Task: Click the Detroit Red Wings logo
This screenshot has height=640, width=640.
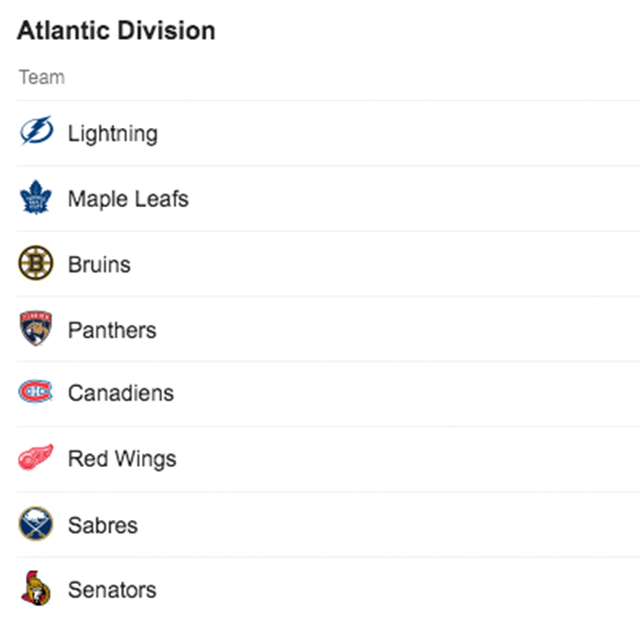Action: 35,459
